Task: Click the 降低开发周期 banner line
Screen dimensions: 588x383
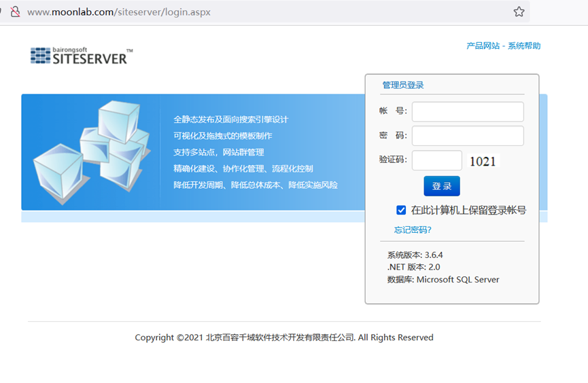Action: click(256, 185)
